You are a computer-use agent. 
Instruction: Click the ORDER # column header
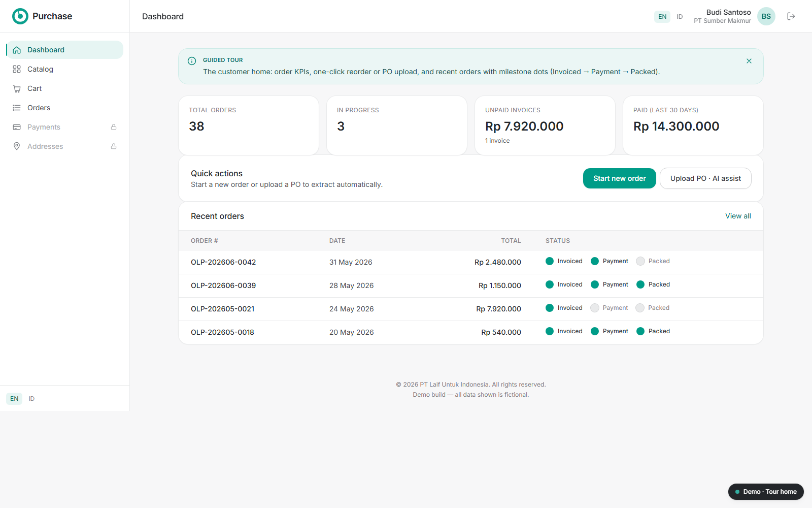point(205,241)
